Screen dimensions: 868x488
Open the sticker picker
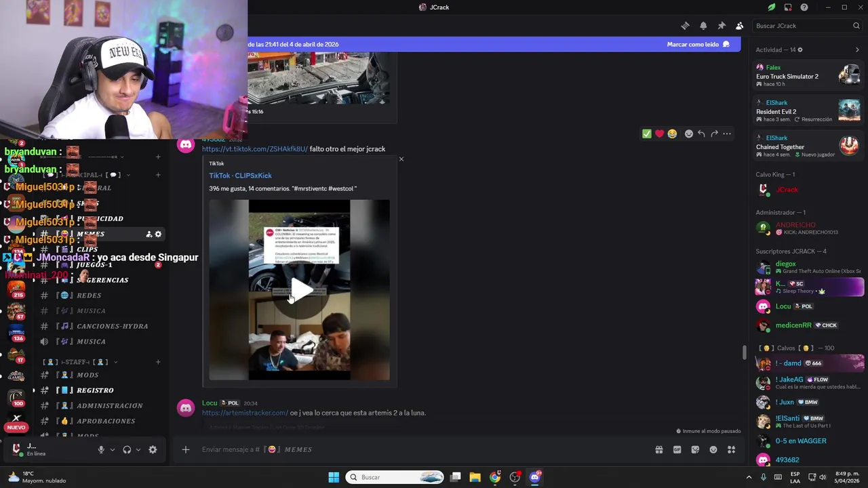695,449
